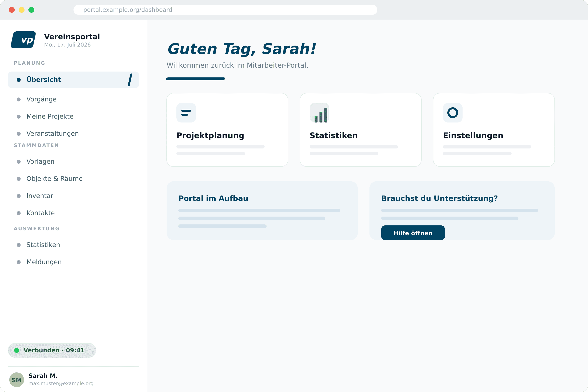Select Übersicht in the sidebar
This screenshot has width=588, height=392.
(x=73, y=80)
